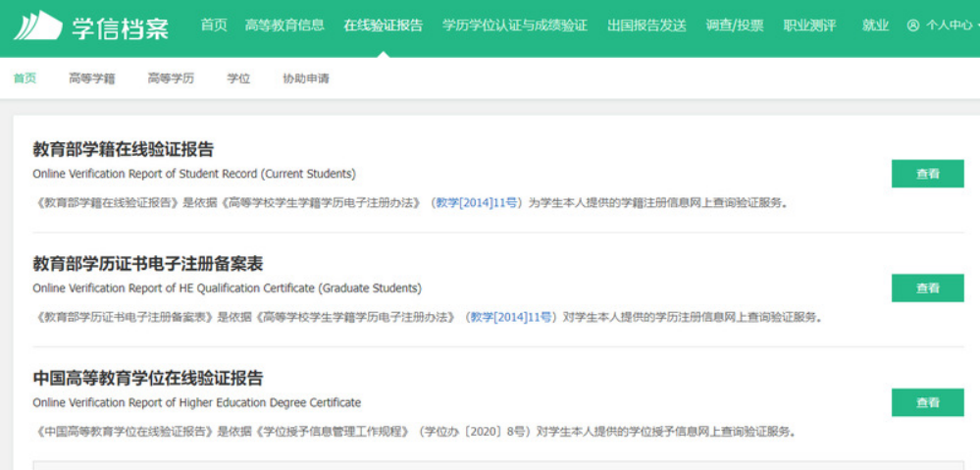Click the 学信档案 logo icon
The height and width of the screenshot is (470, 980).
pyautogui.click(x=37, y=26)
